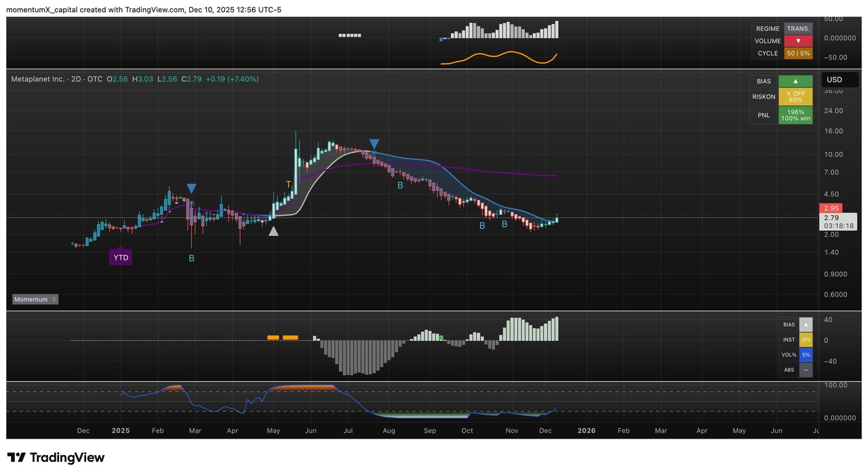Close the Momentum label with its X
The width and height of the screenshot is (868, 476).
54,299
